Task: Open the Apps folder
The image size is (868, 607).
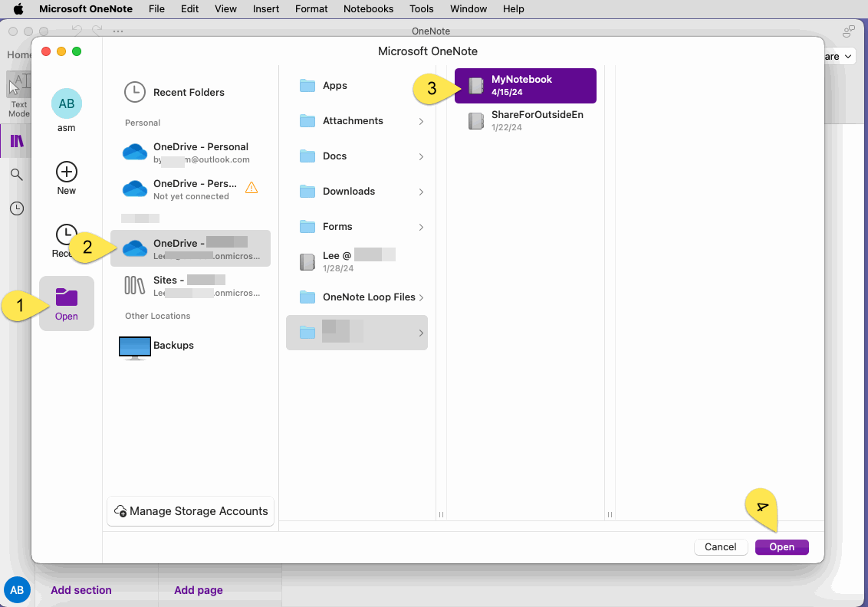Action: pyautogui.click(x=357, y=86)
